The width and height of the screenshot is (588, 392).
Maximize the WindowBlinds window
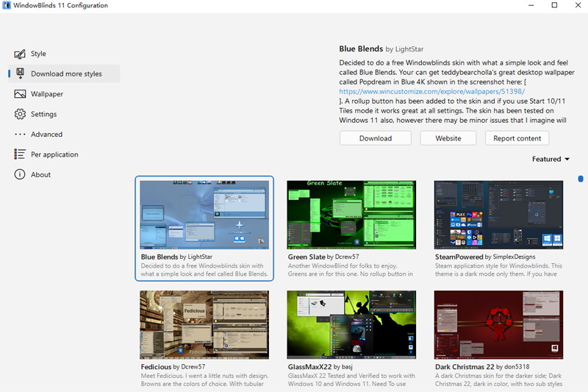coord(554,5)
